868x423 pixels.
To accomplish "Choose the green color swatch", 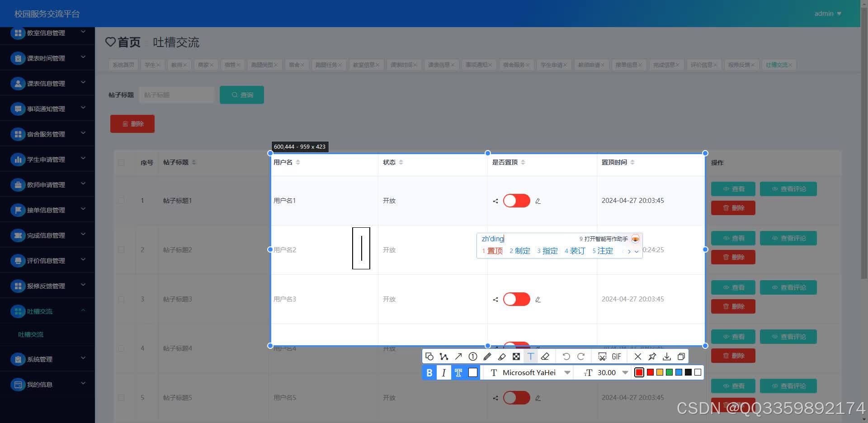I will 670,372.
